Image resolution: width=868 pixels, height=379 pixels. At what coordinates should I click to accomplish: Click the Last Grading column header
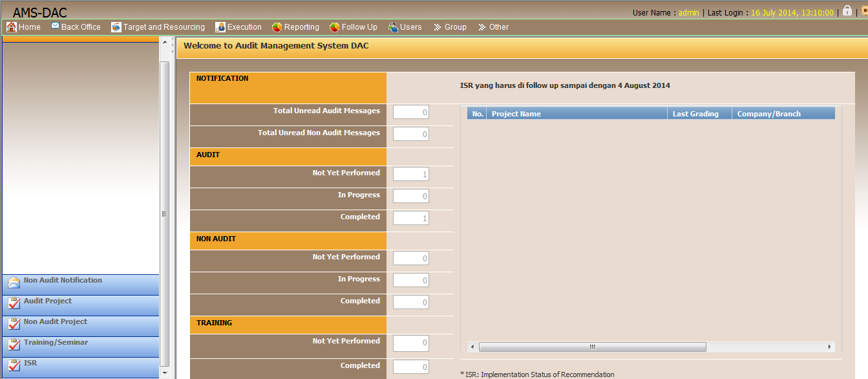click(695, 114)
